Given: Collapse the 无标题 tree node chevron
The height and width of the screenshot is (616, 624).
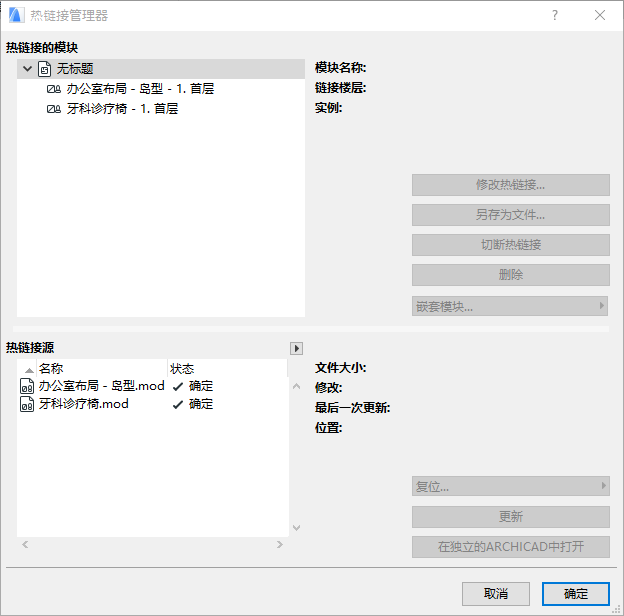Looking at the screenshot, I should click(x=27, y=68).
